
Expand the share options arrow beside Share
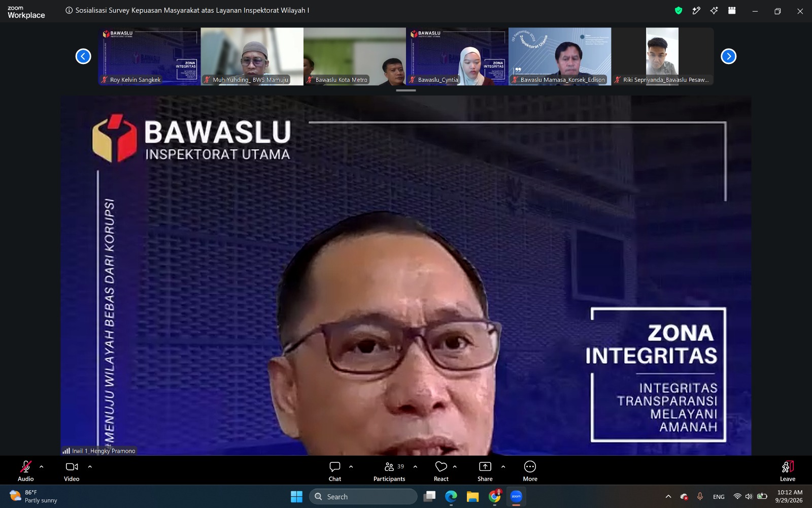pos(503,466)
